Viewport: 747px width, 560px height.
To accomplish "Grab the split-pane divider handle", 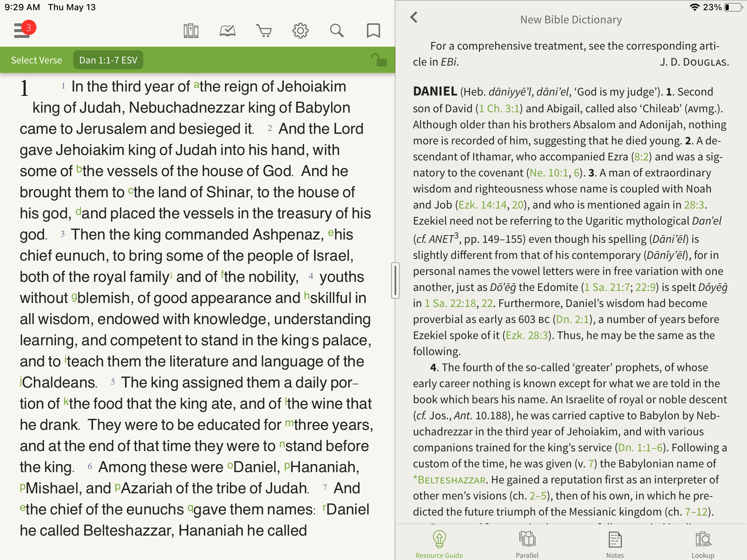I will [395, 280].
